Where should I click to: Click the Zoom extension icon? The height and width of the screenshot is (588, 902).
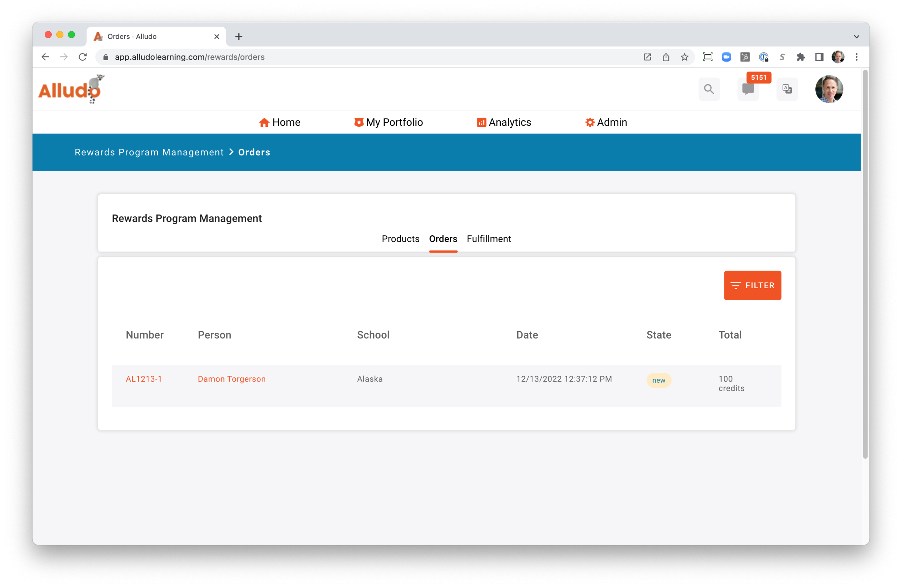726,57
